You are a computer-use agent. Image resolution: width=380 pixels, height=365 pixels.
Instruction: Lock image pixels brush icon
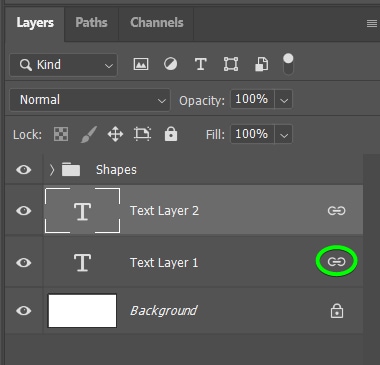tap(89, 134)
